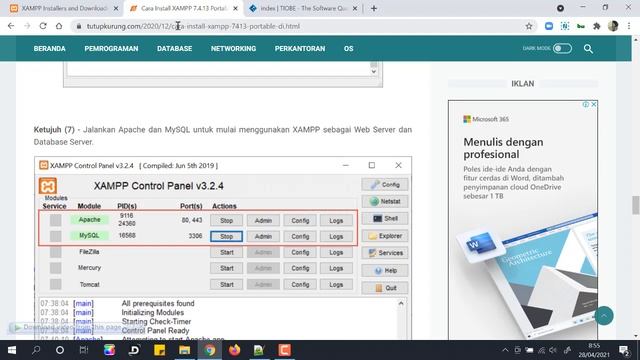Click the code box scroll-down arrow
The image size is (640, 360).
[x=373, y=71]
